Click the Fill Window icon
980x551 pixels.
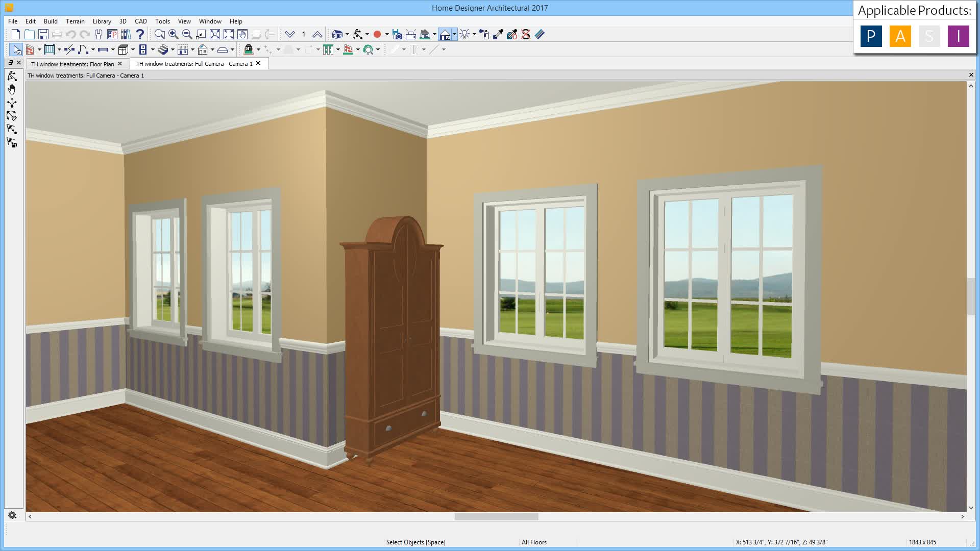[x=215, y=35]
